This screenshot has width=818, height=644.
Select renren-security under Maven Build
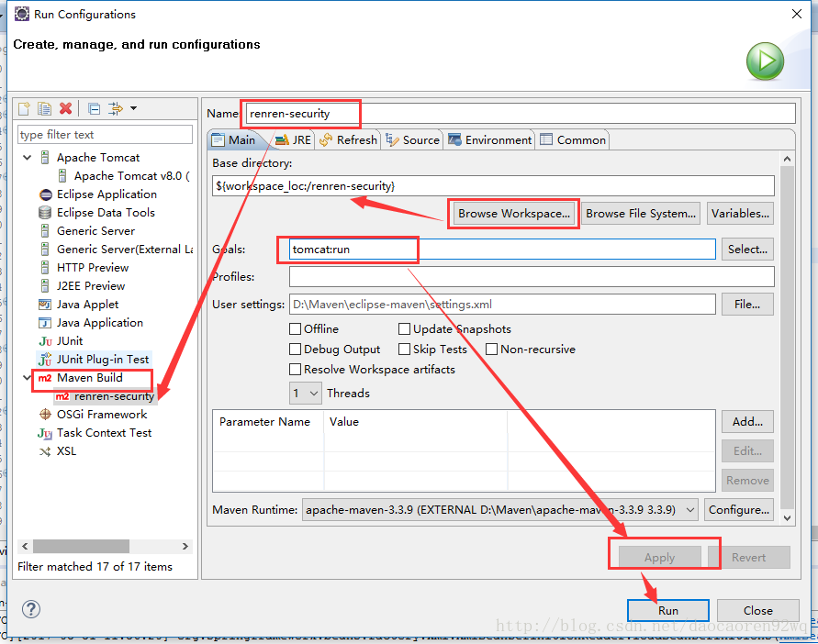[x=114, y=396]
